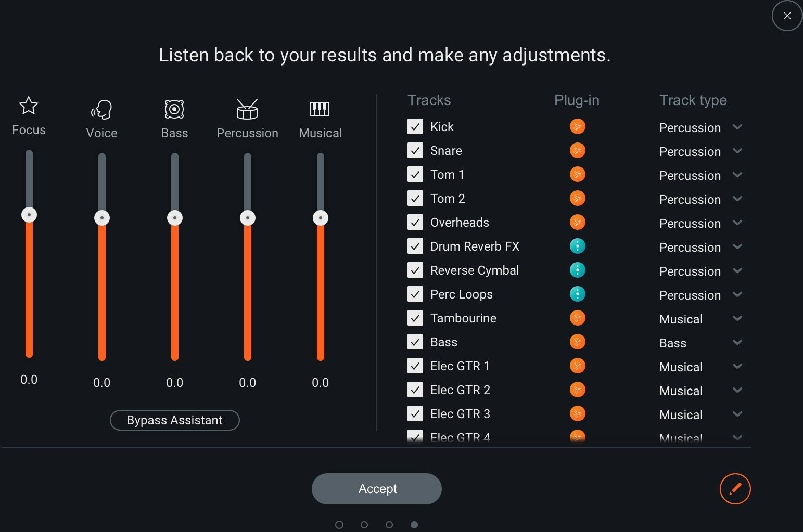
Task: Click the Focus slider handle
Action: click(x=29, y=215)
